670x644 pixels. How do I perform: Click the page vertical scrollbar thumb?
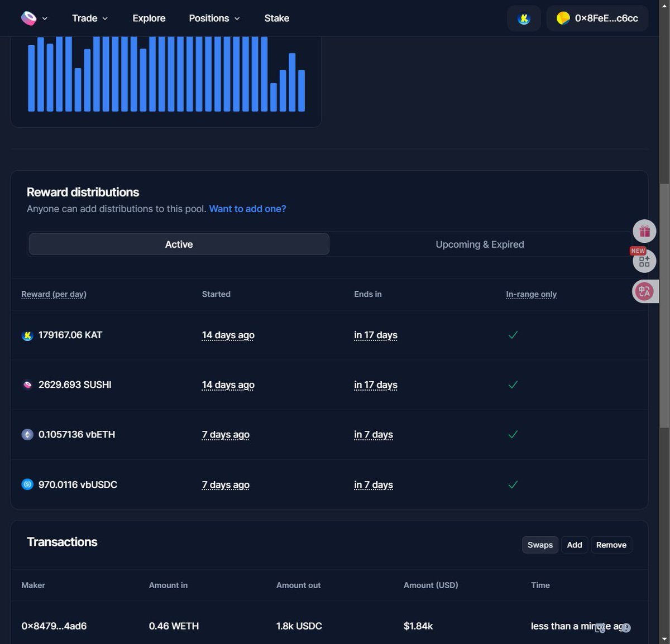click(664, 306)
